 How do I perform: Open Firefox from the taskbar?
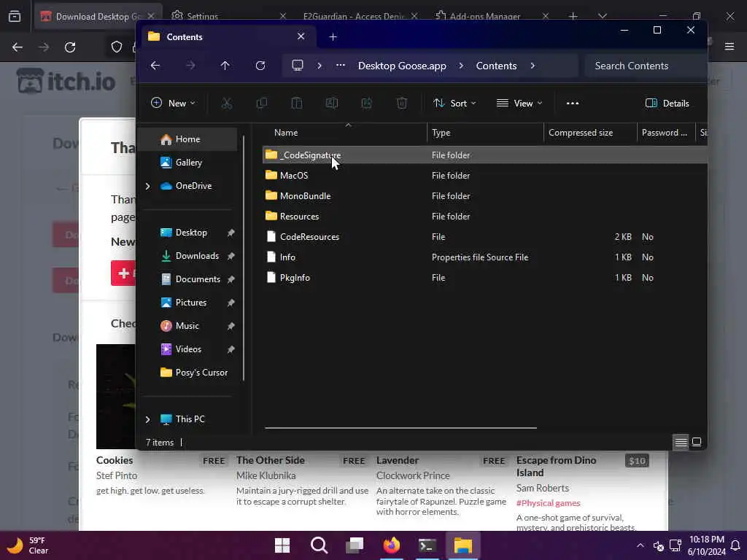click(x=391, y=545)
